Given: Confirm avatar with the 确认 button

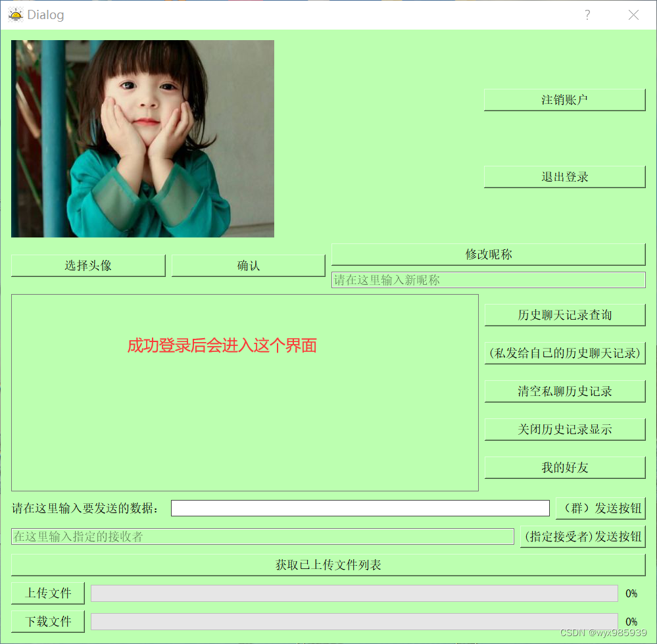Looking at the screenshot, I should (x=249, y=266).
